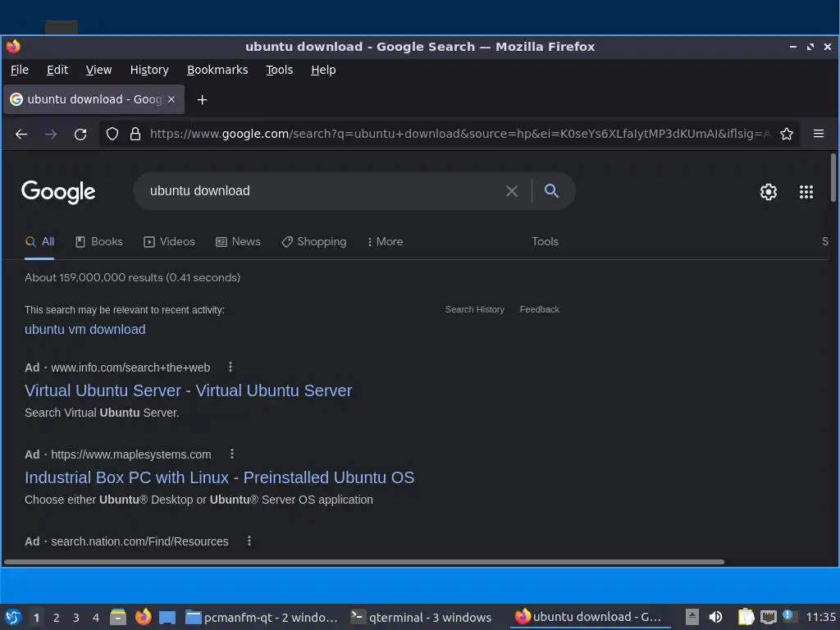Image resolution: width=840 pixels, height=630 pixels.
Task: Show site security padlock info
Action: (x=135, y=134)
